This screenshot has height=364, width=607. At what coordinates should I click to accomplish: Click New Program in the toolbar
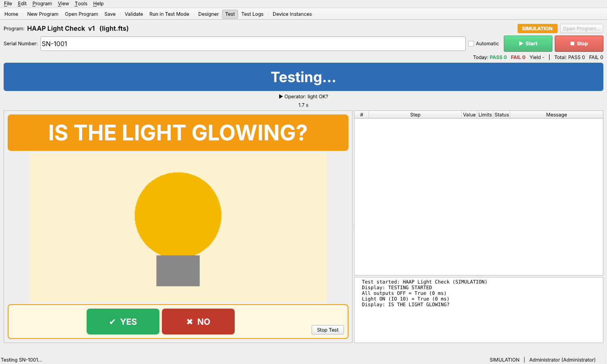(43, 14)
